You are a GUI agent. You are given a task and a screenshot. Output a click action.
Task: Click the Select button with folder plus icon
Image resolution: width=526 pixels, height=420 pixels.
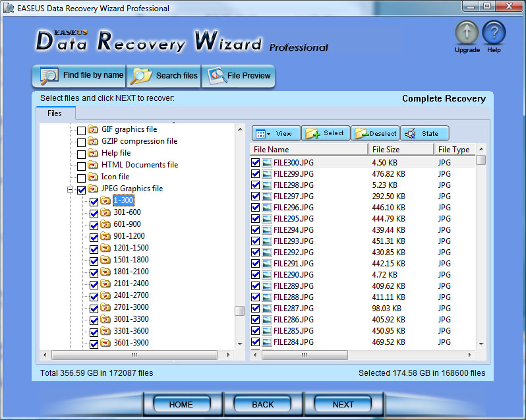(326, 133)
